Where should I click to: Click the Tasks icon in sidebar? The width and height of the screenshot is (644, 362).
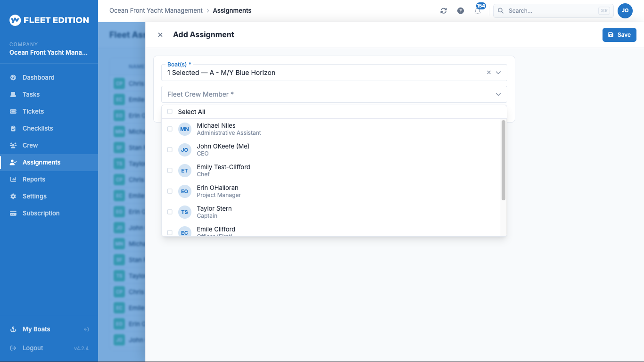13,94
